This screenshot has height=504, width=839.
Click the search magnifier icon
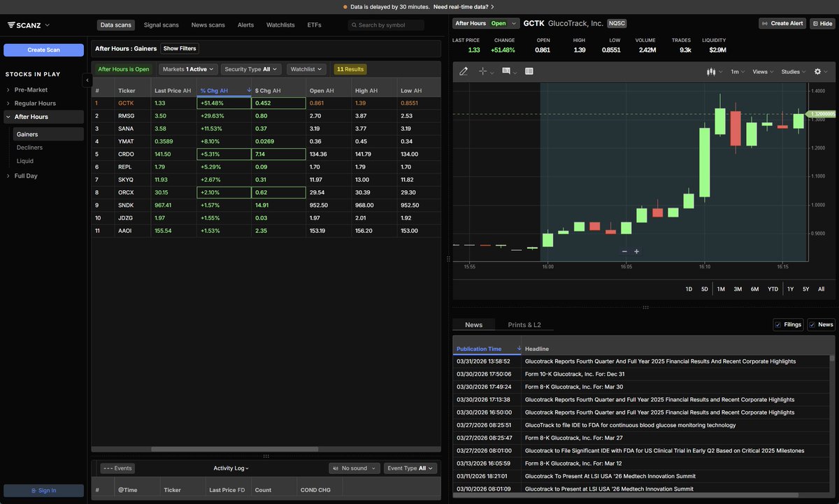(x=354, y=25)
